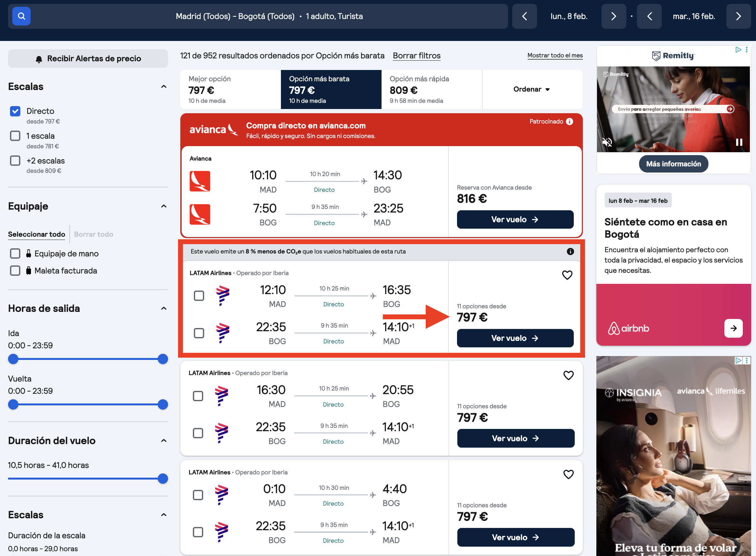Screen dimensions: 756x556
Task: Collapse the lower Escalas section
Action: click(x=164, y=515)
